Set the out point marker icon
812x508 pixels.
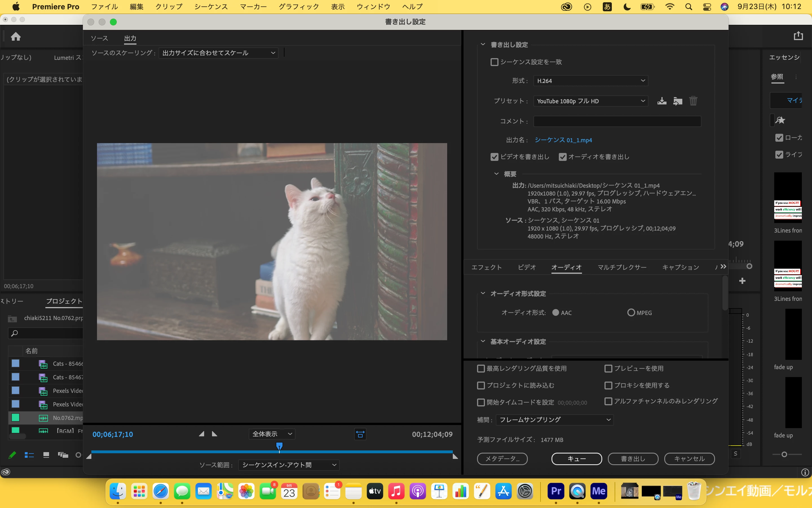(x=215, y=434)
